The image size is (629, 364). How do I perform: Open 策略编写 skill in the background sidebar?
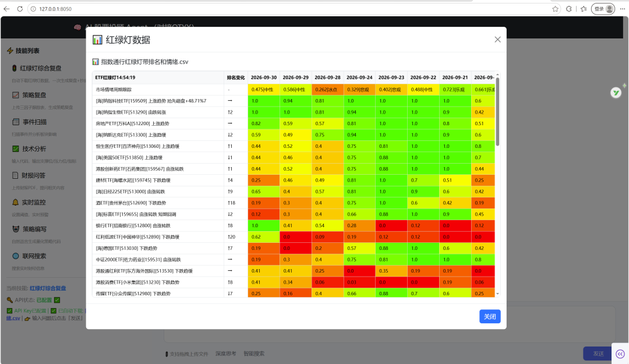click(29, 229)
